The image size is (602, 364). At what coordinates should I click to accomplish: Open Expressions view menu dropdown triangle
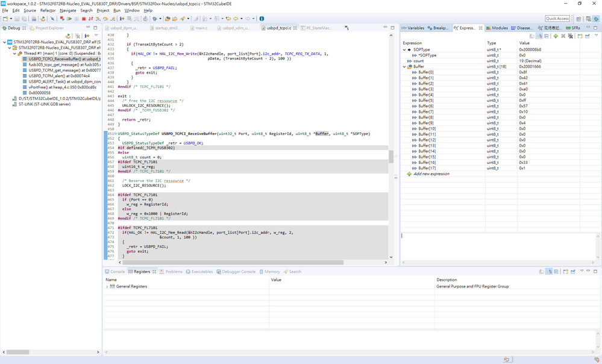click(x=596, y=36)
